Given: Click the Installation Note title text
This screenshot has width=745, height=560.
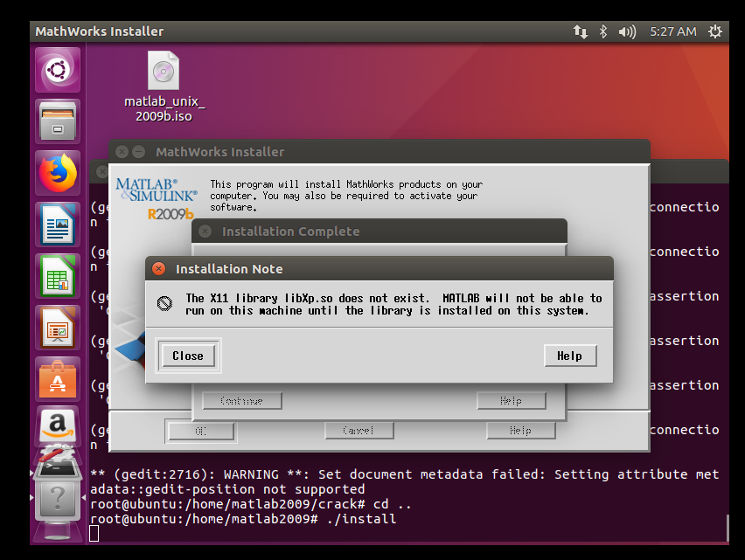Looking at the screenshot, I should [229, 269].
